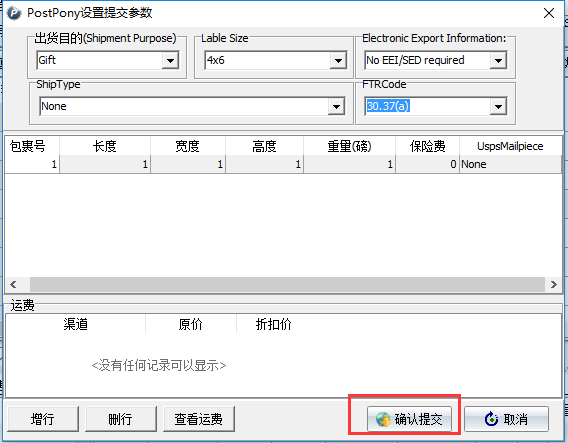Viewport: 568px width, 443px height.
Task: Click the horizontal scrollbar thumb in package table
Action: click(x=287, y=284)
